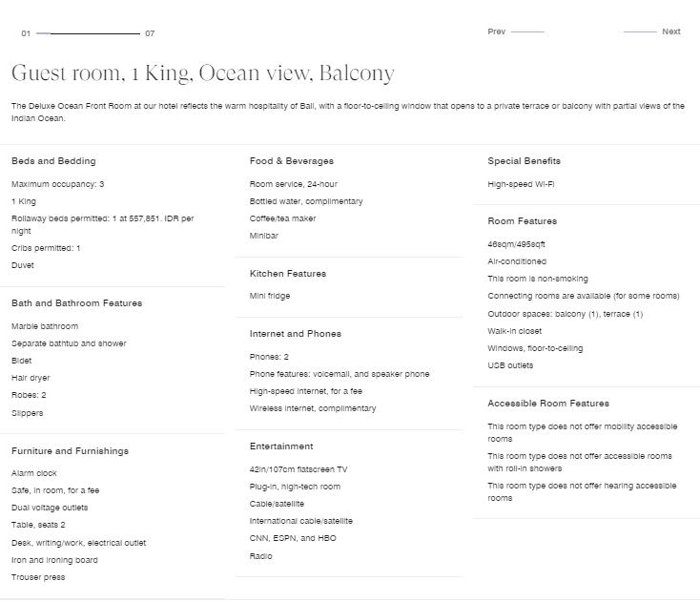Viewport: 700px width, 602px height.
Task: Click the High-speed Wi-Fi benefit text
Action: click(521, 184)
